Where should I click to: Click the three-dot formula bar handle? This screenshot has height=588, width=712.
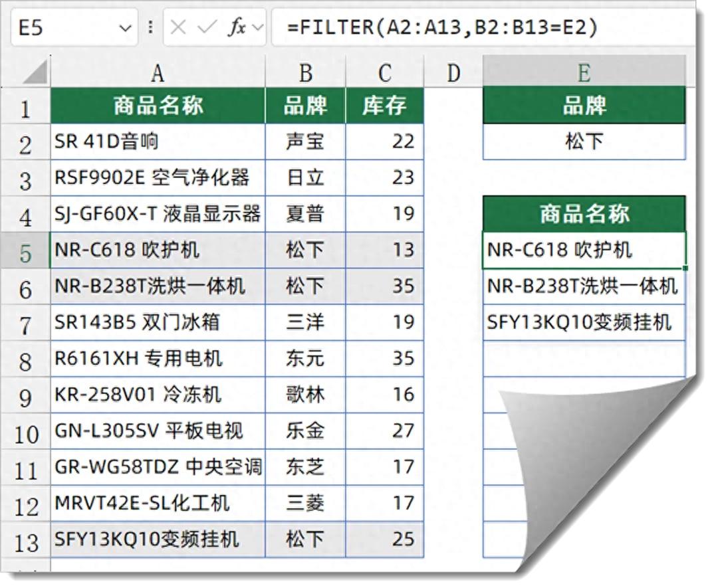pyautogui.click(x=150, y=28)
